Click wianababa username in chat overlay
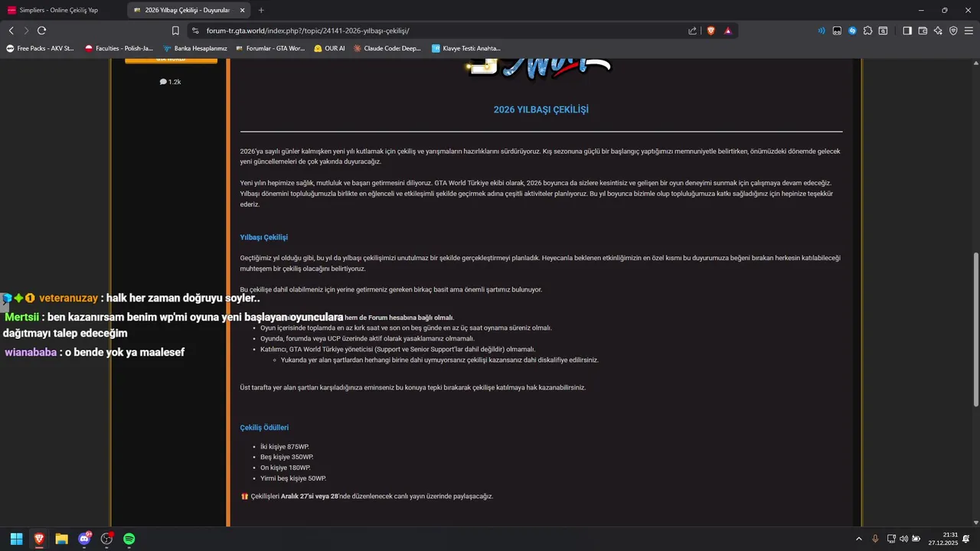 (x=31, y=352)
